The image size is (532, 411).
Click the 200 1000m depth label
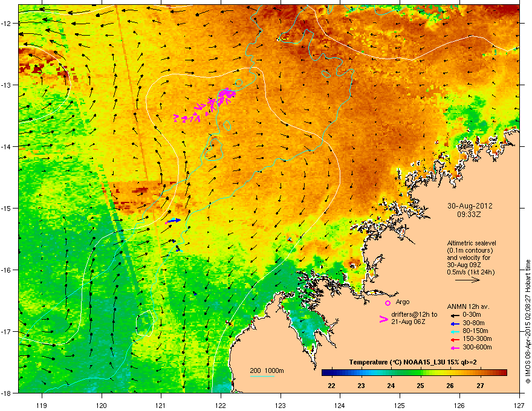click(267, 371)
